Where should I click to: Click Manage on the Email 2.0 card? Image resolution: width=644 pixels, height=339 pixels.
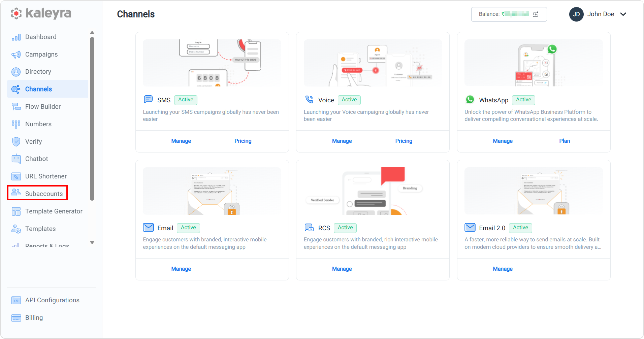503,269
